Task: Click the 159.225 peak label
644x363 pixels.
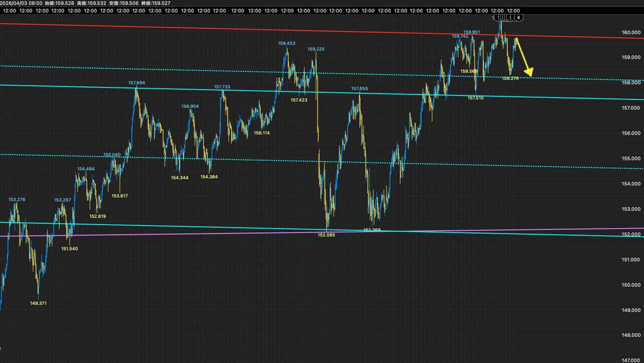Action: tap(316, 49)
